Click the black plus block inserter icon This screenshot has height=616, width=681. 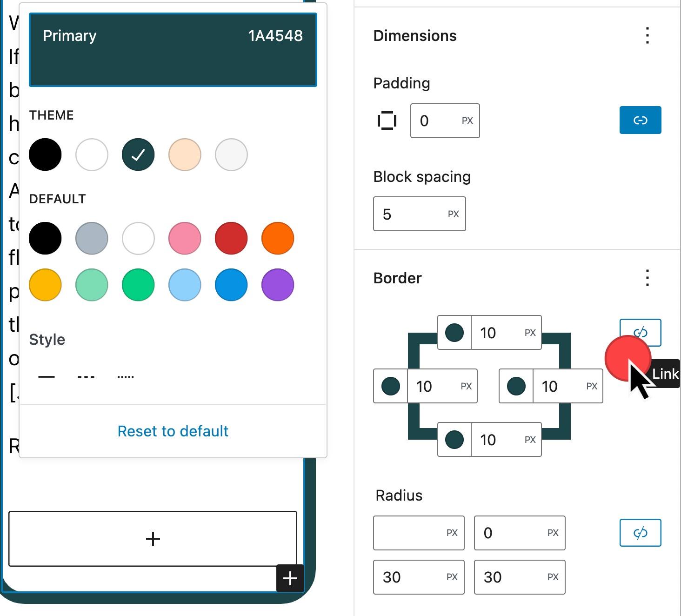click(290, 578)
